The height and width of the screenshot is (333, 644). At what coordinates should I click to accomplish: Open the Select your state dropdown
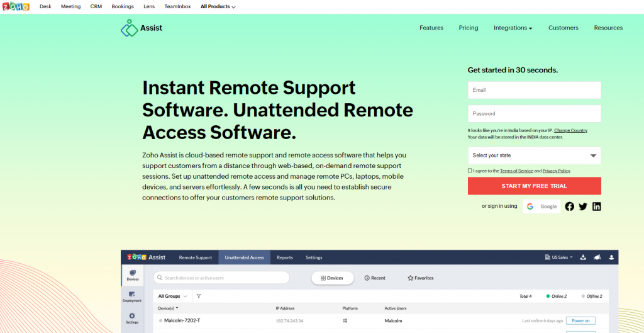click(x=534, y=155)
